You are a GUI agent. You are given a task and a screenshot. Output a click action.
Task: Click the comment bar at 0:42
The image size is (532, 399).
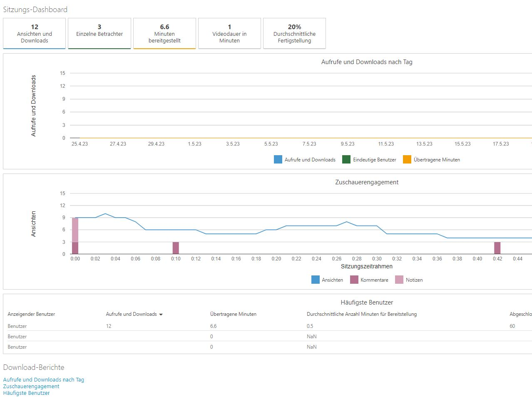click(497, 248)
